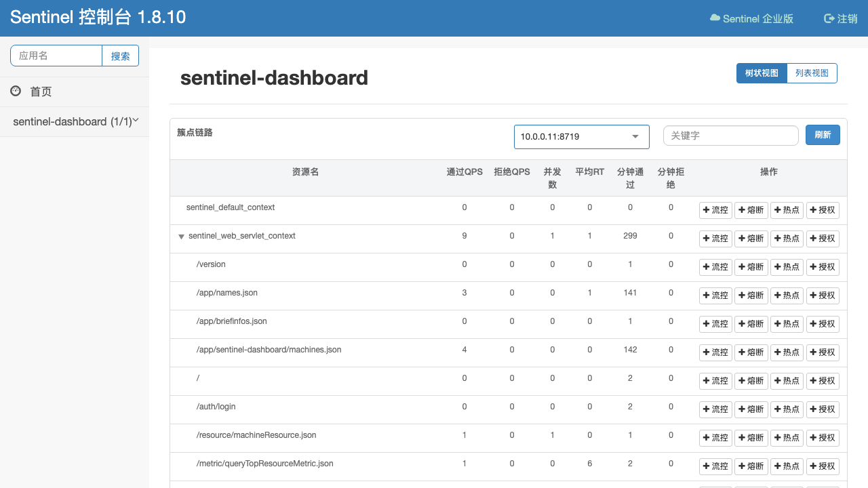Select the /resource/machineResource.json resource name

tap(256, 435)
